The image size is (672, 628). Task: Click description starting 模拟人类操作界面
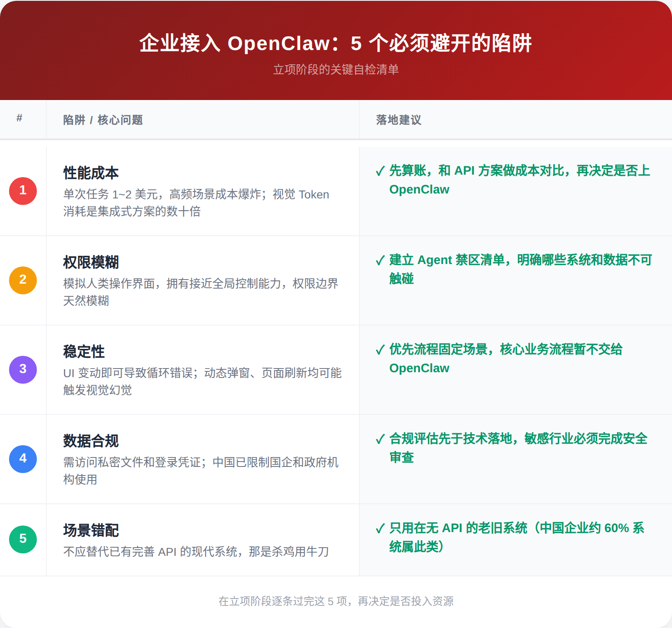pyautogui.click(x=201, y=292)
